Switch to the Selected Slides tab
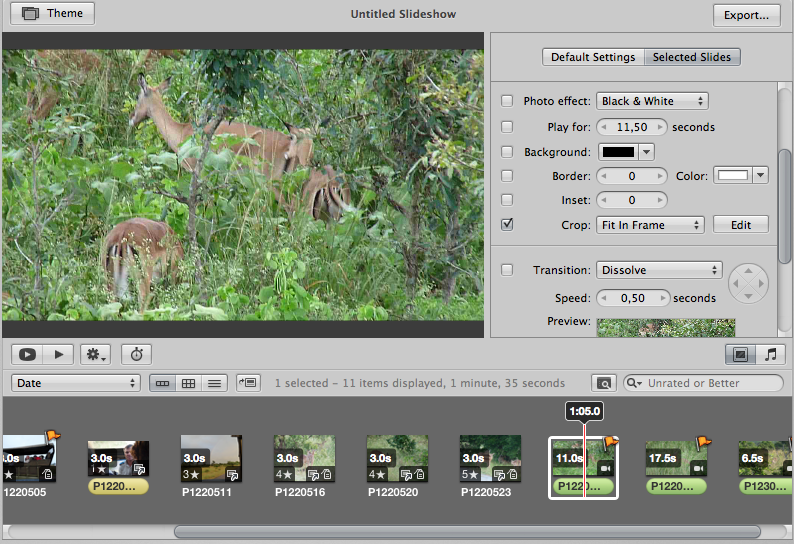Image resolution: width=794 pixels, height=544 pixels. [692, 57]
